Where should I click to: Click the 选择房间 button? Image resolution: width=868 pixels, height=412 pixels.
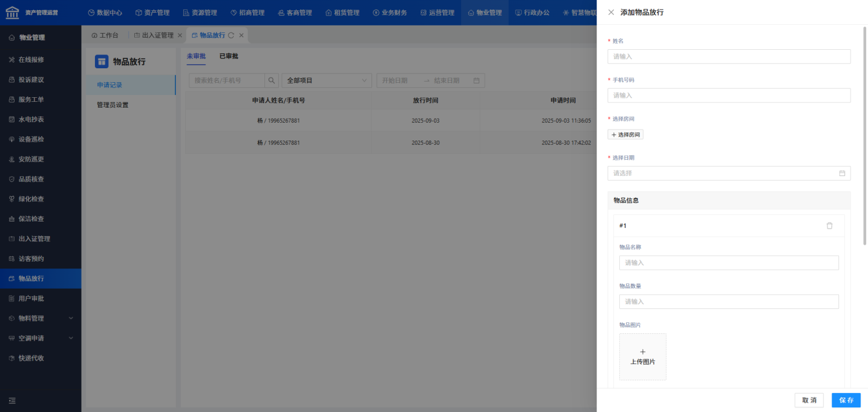pos(626,135)
